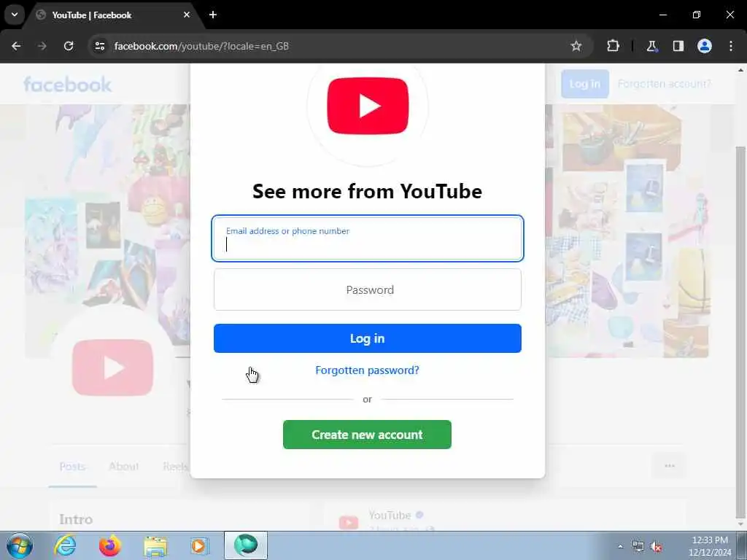Open the Chrome profile avatar
Viewport: 747px width, 560px height.
(705, 46)
